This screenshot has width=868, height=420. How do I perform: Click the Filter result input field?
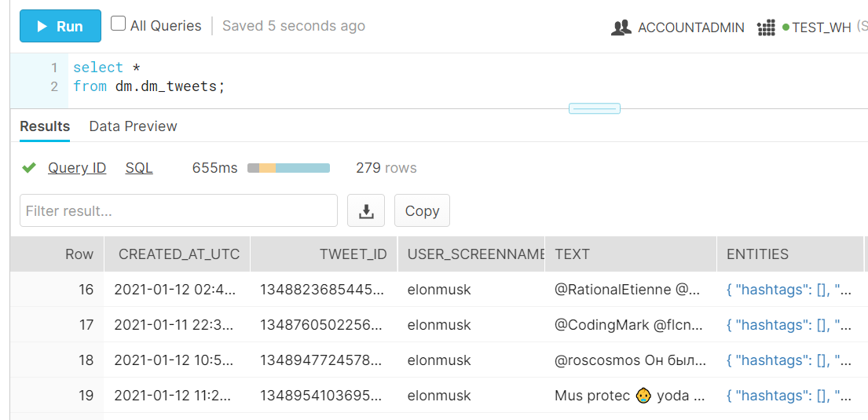point(178,211)
